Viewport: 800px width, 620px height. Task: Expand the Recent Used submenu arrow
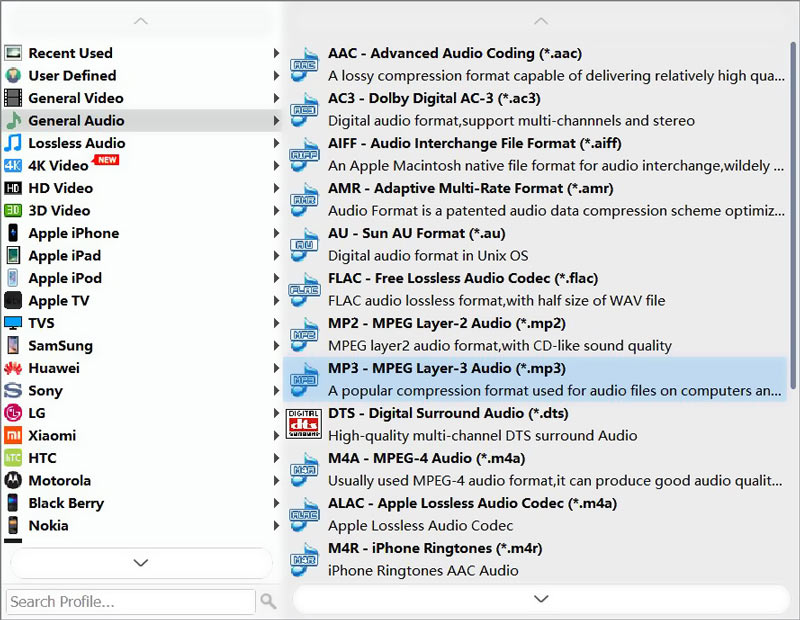pyautogui.click(x=276, y=53)
